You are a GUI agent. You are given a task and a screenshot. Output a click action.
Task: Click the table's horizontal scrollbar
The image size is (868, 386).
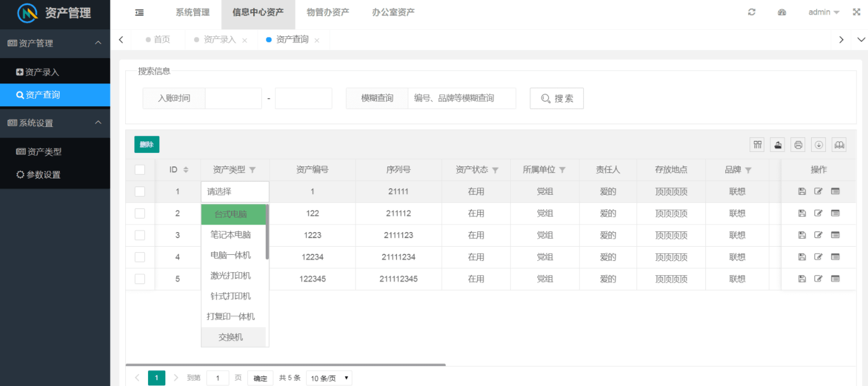(286, 365)
